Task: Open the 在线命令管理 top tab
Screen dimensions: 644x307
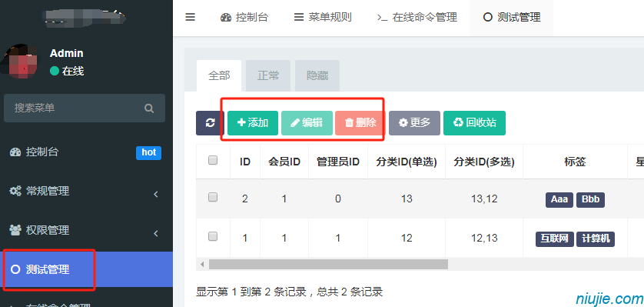Action: 417,17
